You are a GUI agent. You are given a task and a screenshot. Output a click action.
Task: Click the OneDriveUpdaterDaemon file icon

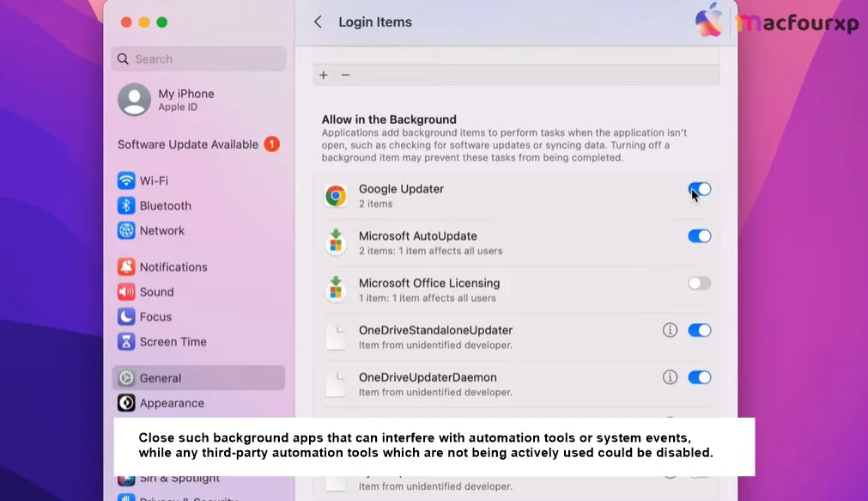(x=336, y=383)
